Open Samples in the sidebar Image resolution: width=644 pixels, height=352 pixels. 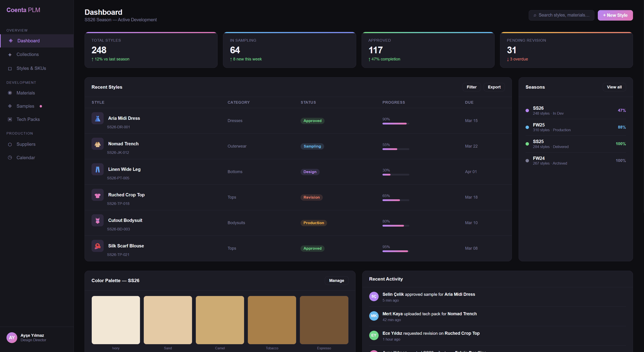coord(25,106)
